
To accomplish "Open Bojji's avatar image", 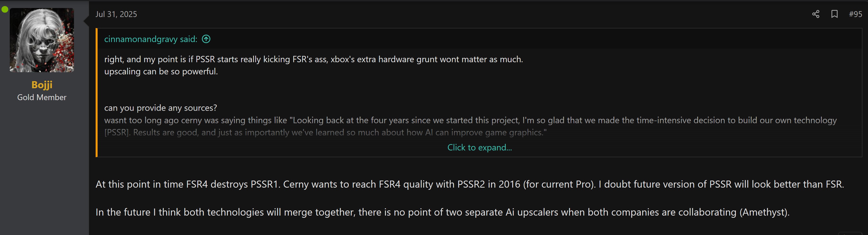I will tap(42, 40).
